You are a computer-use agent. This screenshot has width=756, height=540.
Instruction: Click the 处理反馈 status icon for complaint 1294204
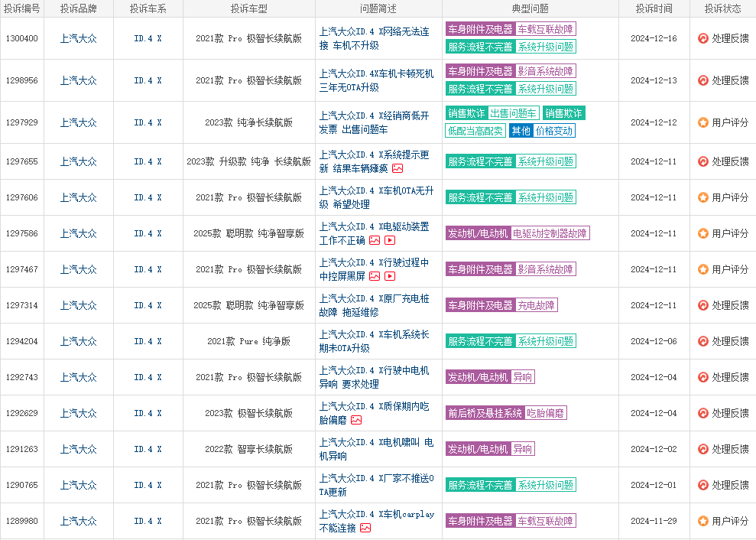[703, 341]
